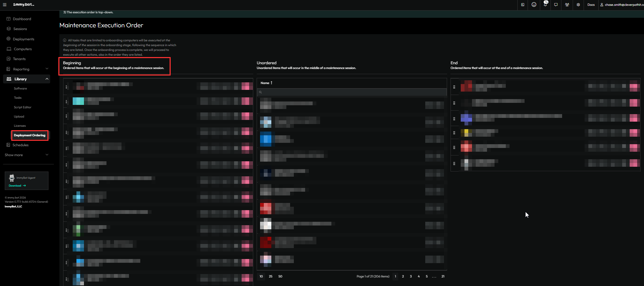Image resolution: width=644 pixels, height=286 pixels.
Task: Collapse the Library section in sidebar
Action: (x=47, y=79)
